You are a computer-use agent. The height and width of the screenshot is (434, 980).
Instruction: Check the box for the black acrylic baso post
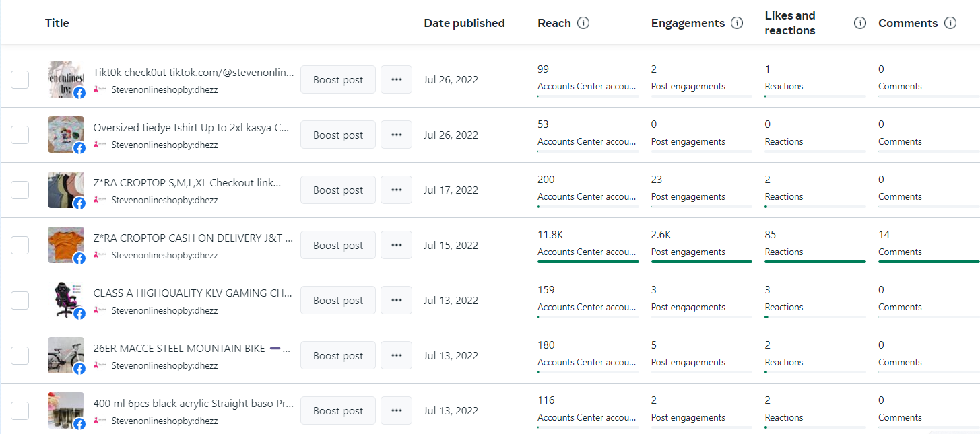pos(20,410)
